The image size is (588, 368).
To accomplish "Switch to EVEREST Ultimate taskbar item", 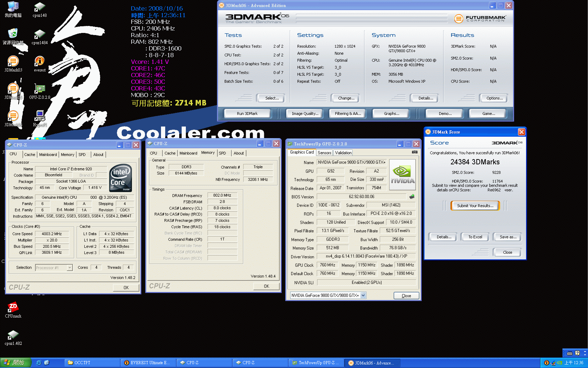I will [148, 363].
